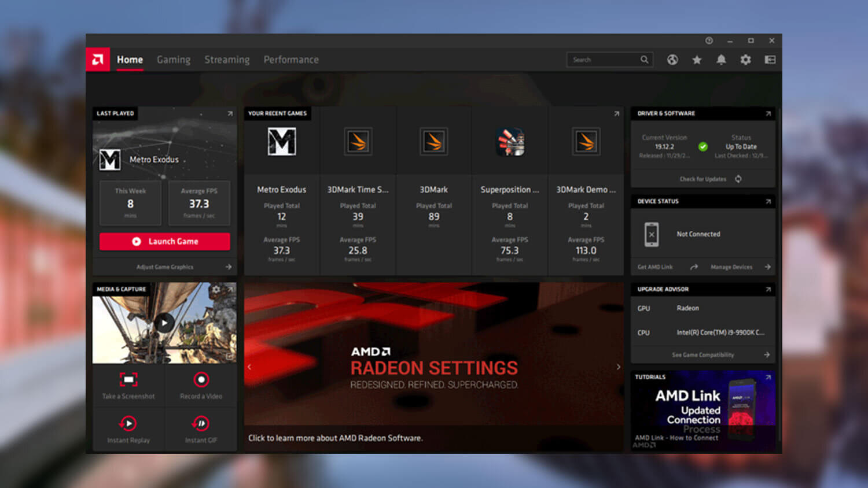
Task: Launch Metro Exodus with the Launch Game button
Action: click(x=164, y=241)
